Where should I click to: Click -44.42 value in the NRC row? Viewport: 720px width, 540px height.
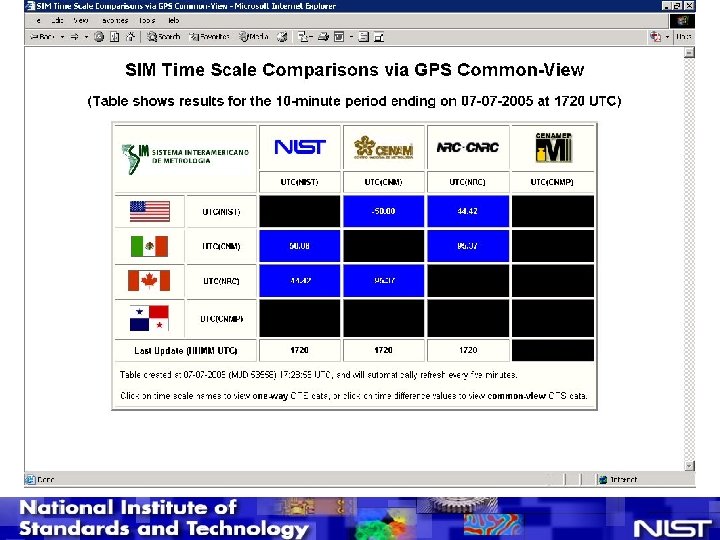click(299, 281)
